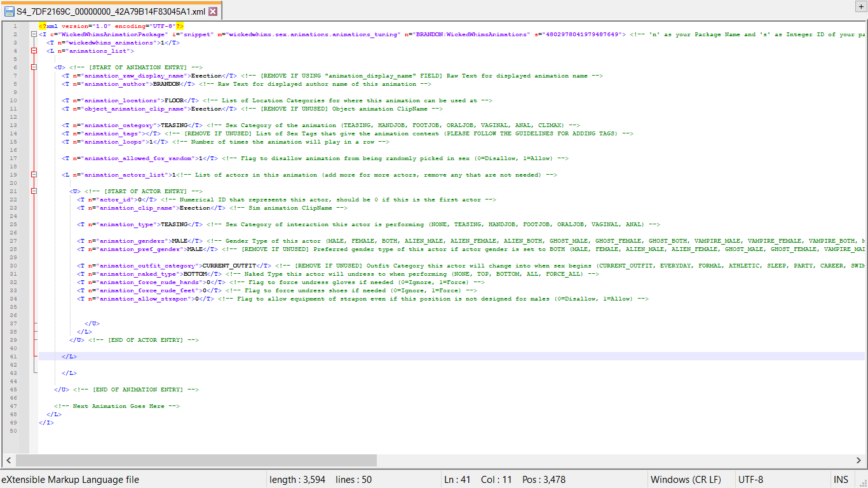Click the right arrow of horizontal scrollbar
Image resolution: width=868 pixels, height=488 pixels.
click(x=860, y=460)
